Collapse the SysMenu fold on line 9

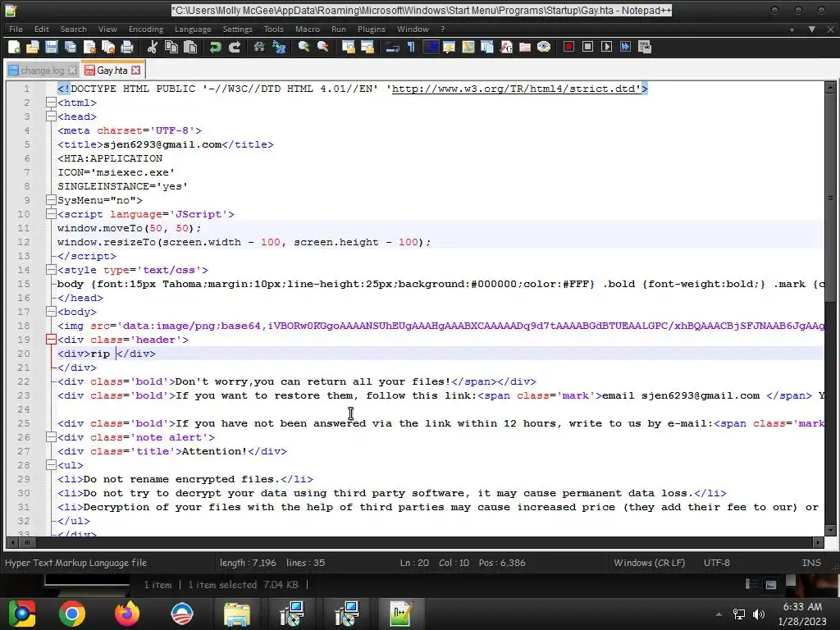[51, 200]
